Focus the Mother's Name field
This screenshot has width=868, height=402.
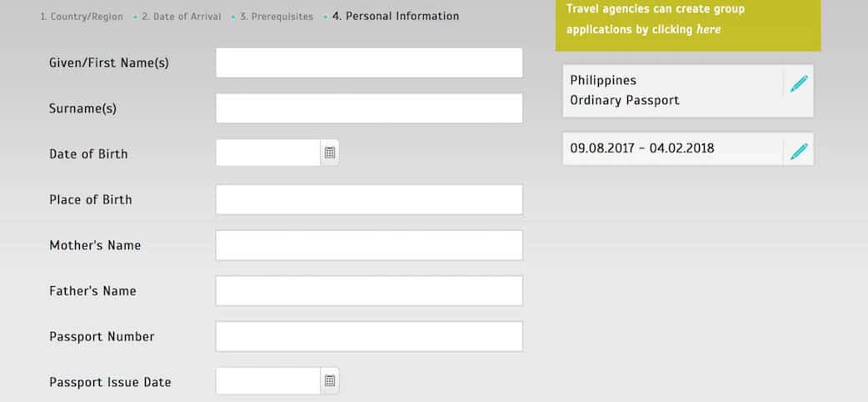coord(369,245)
